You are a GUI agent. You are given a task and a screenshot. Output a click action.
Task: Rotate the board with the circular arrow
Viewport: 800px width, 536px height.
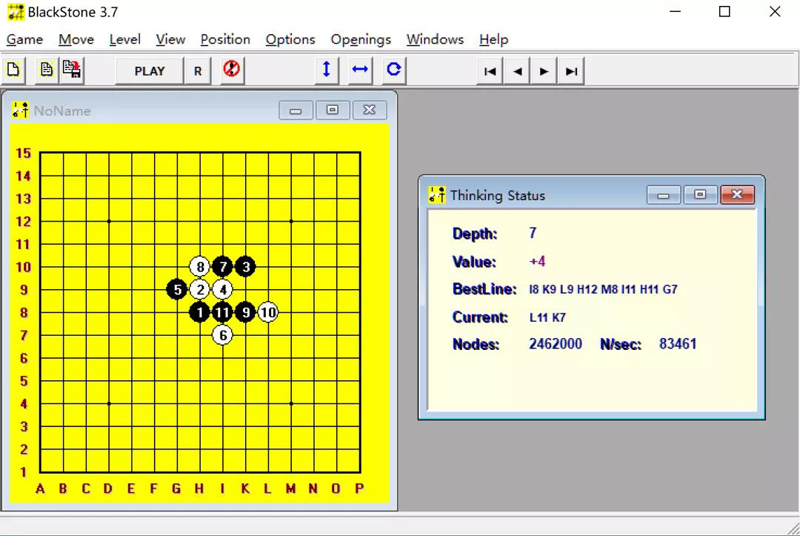[394, 70]
